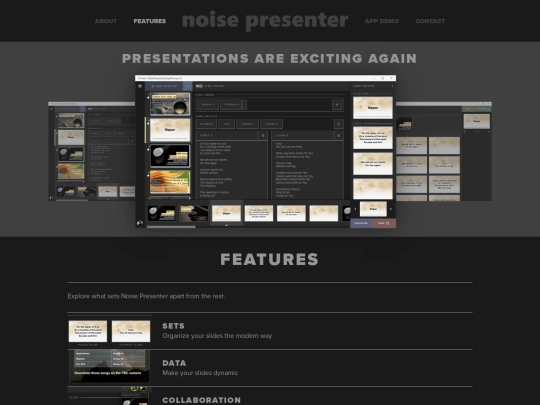Open the Features nav link
Screen dimensions: 540x405
149,21
